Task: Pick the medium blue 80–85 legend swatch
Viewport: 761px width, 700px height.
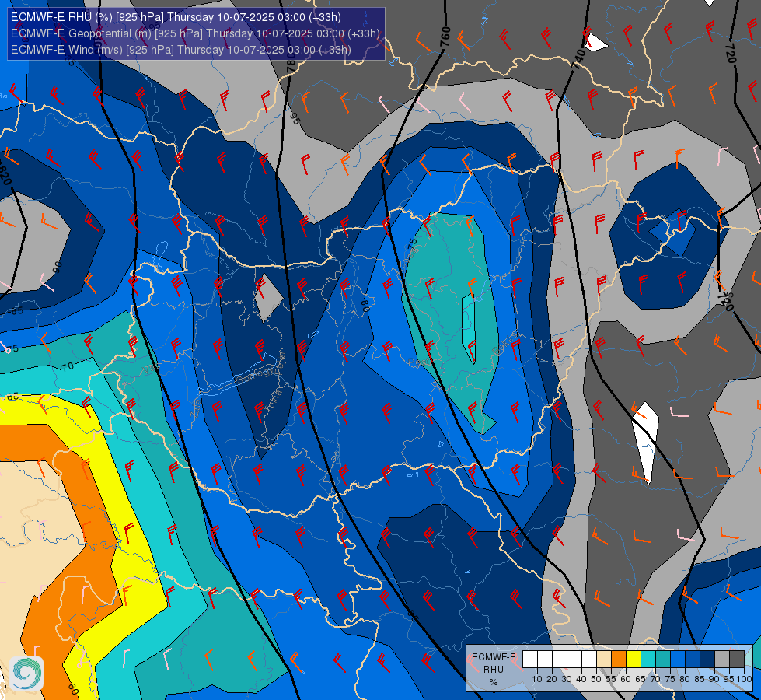Action: [693, 660]
